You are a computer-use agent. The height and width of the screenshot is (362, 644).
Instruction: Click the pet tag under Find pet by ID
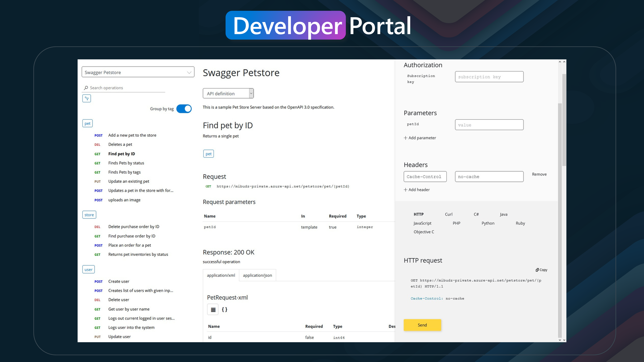click(x=208, y=154)
